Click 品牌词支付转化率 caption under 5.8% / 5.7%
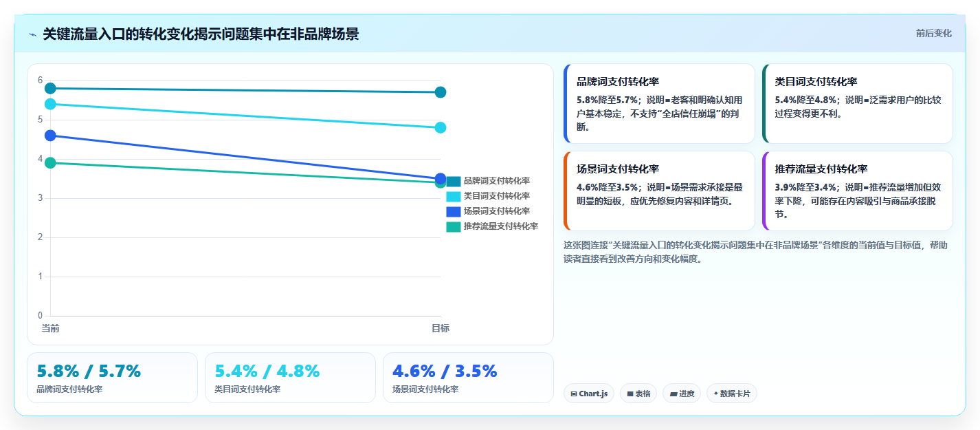Screen dimensions: 980x430 tap(69, 389)
